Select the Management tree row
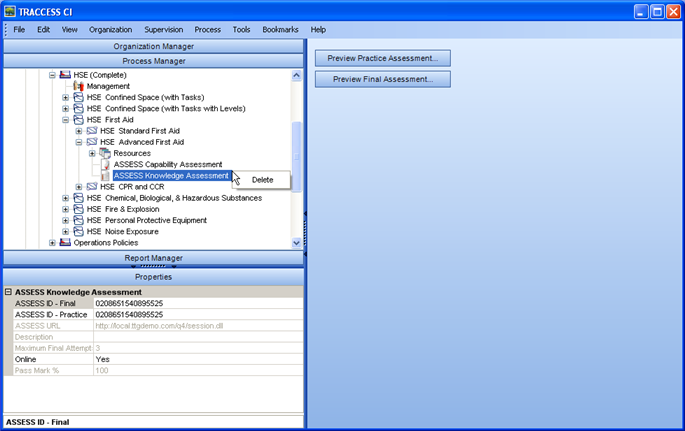The image size is (685, 431). [x=108, y=86]
